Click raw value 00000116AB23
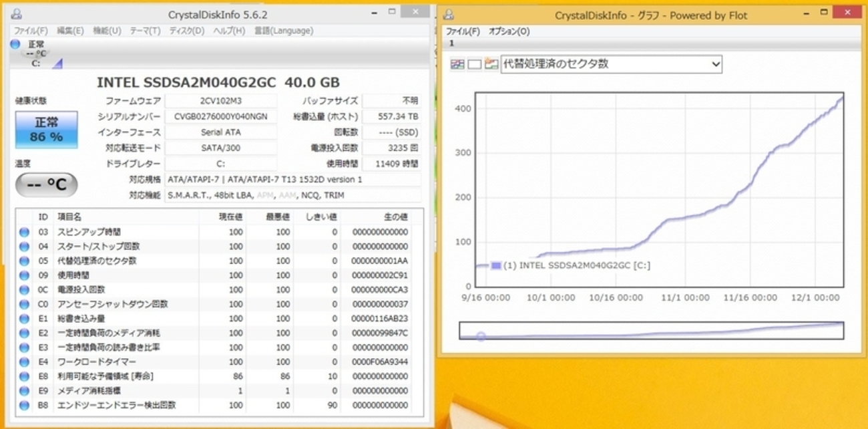This screenshot has width=868, height=429. click(379, 319)
